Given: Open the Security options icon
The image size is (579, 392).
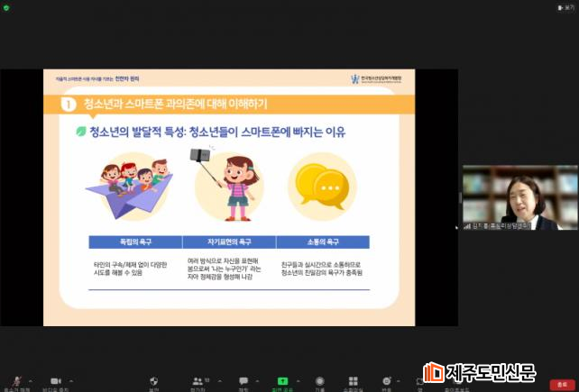Looking at the screenshot, I should pyautogui.click(x=154, y=380).
